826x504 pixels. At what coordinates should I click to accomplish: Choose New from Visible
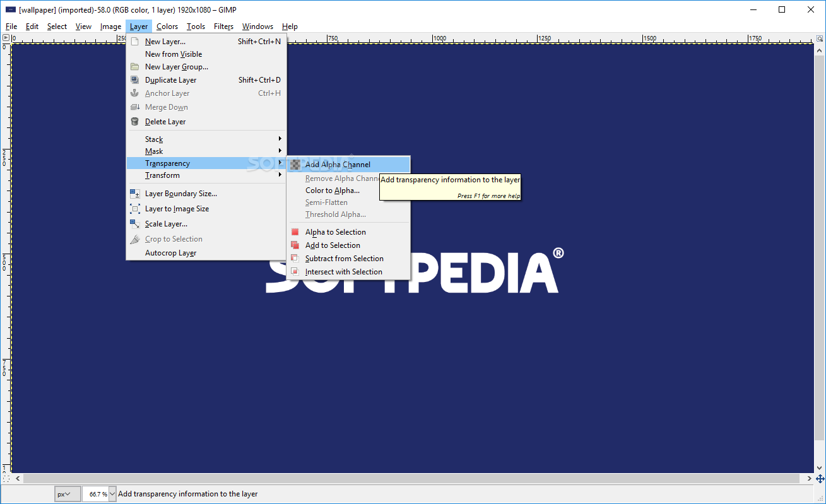(x=206, y=54)
